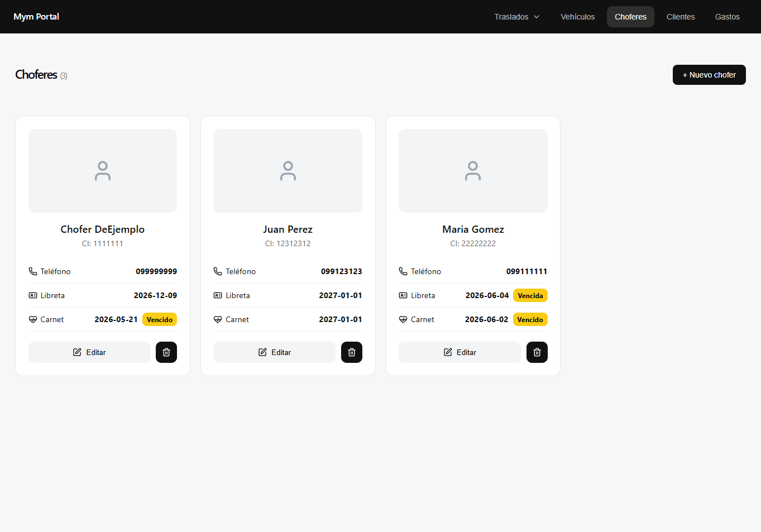Viewport: 761px width, 532px height.
Task: Open the Vehículos section
Action: click(x=578, y=17)
